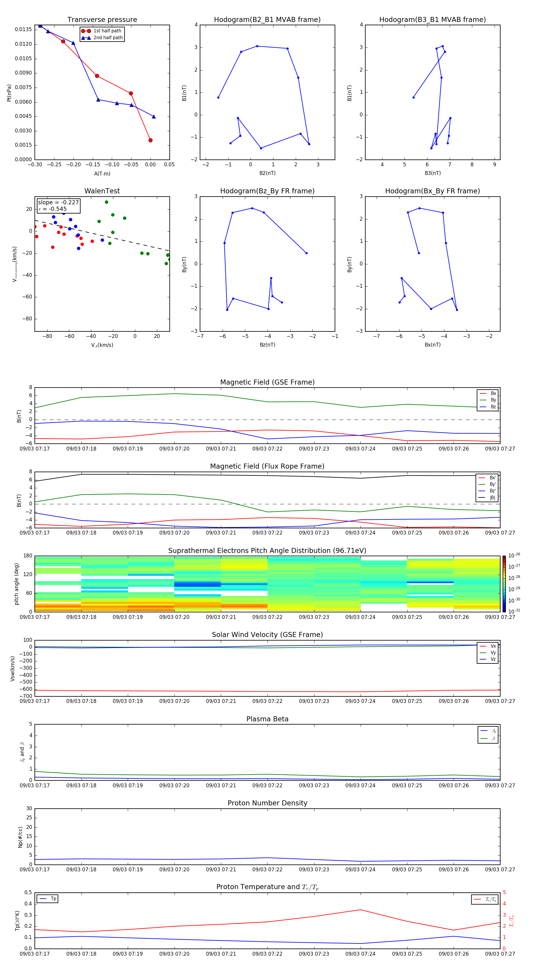Image resolution: width=535 pixels, height=980 pixels.
Task: Click the pitch angle distribution colorbar
Action: (504, 584)
